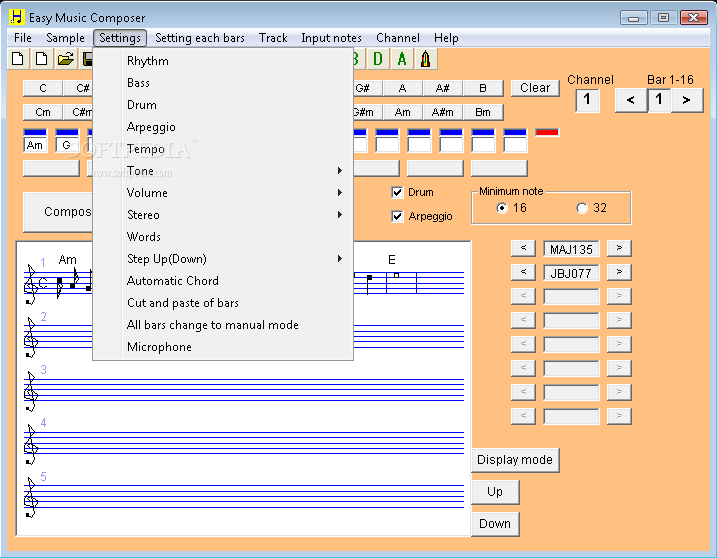Click the blue swatch above the G bar
Screen dimensions: 717x558
pyautogui.click(x=67, y=133)
